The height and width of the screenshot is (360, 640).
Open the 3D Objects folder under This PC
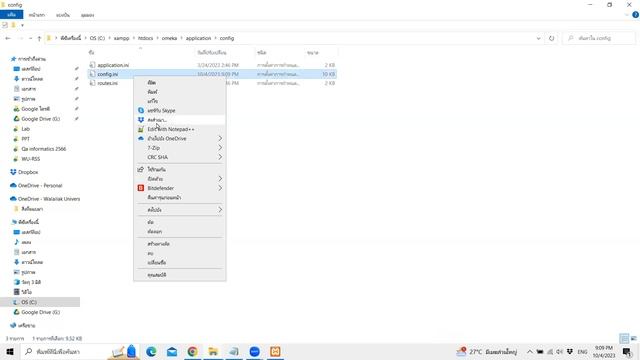[x=31, y=282]
